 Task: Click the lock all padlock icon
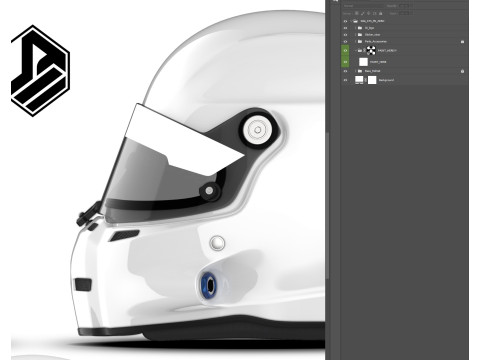click(x=381, y=13)
